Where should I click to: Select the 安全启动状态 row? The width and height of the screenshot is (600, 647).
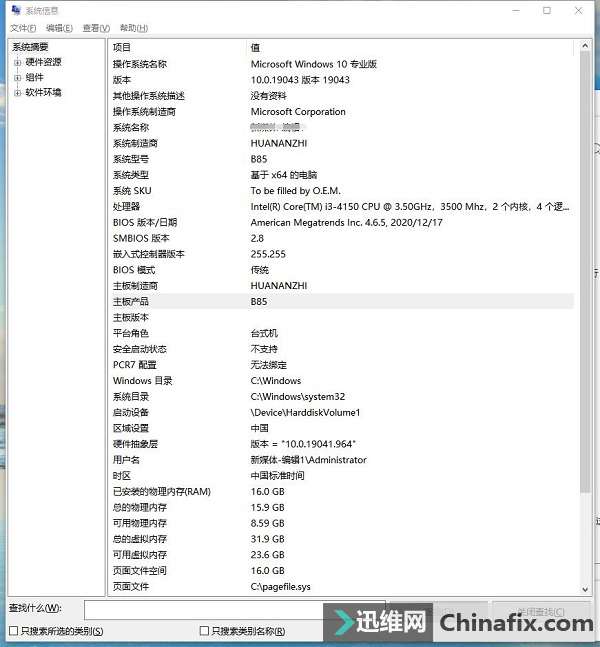point(341,349)
